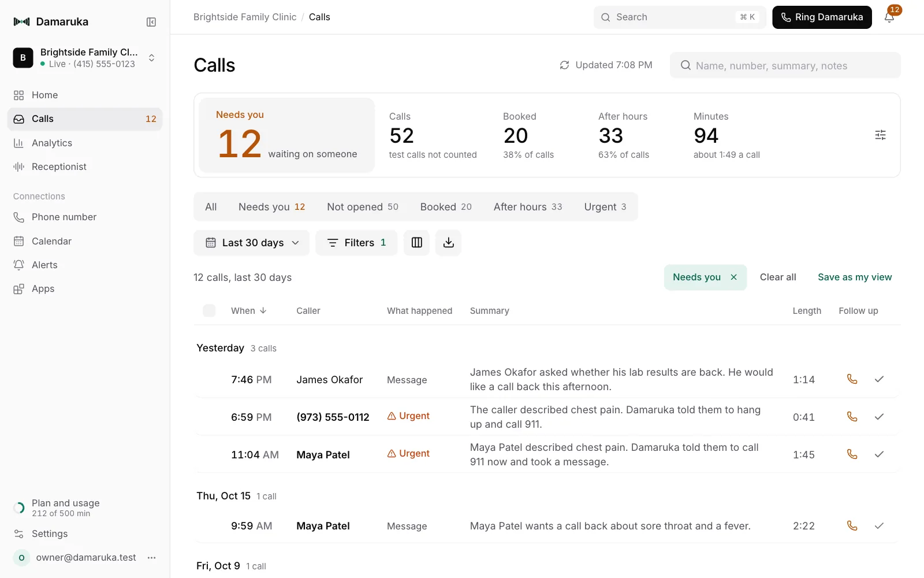924x578 pixels.
Task: Open Maya Patel sore throat summary
Action: [x=610, y=526]
